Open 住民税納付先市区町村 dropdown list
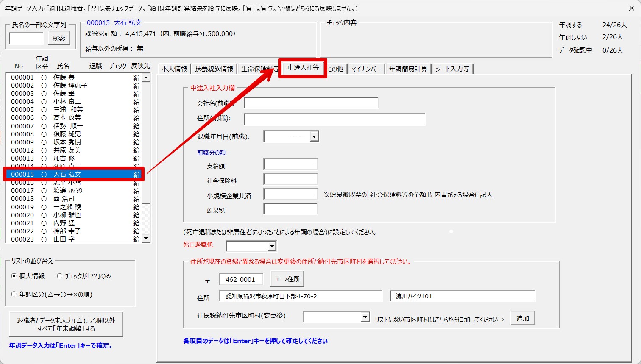This screenshot has width=641, height=364. click(365, 317)
